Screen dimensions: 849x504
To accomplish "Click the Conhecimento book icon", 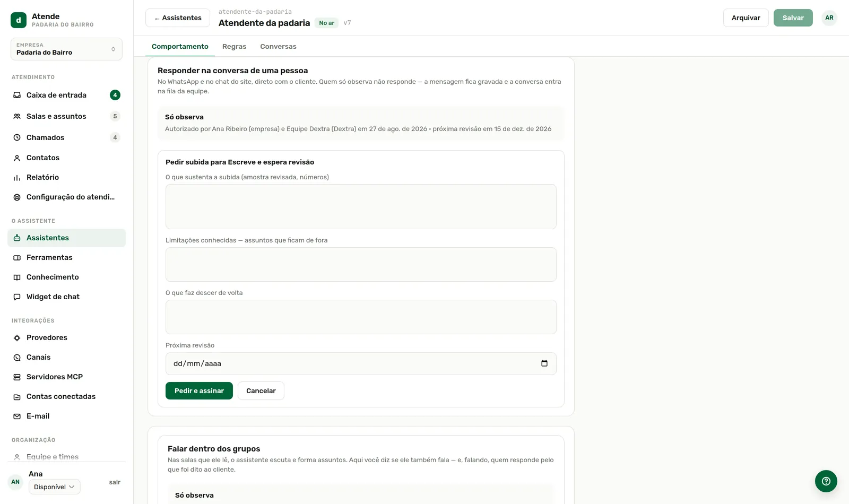I will point(17,277).
